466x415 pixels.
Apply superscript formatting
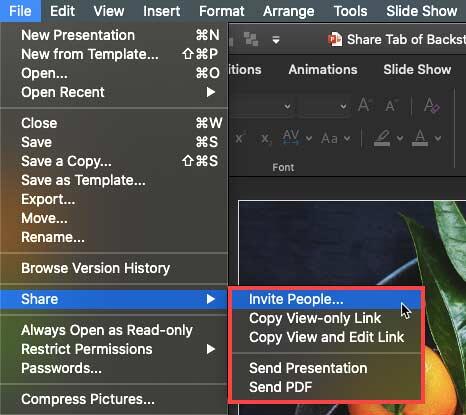pos(240,138)
